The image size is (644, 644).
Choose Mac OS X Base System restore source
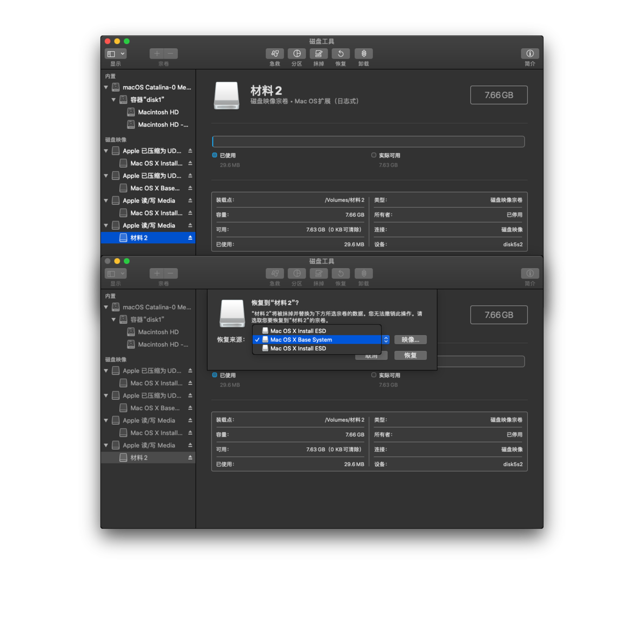click(x=317, y=340)
